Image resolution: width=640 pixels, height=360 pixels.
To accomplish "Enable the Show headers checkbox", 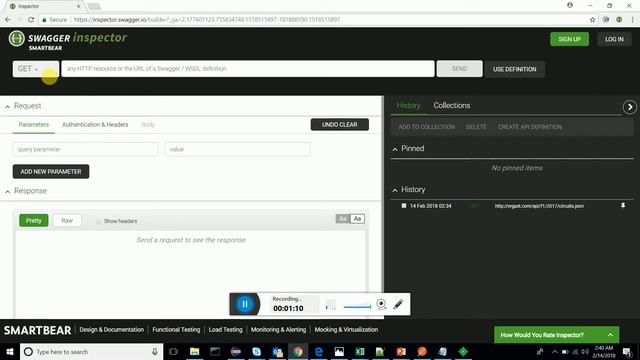I will pos(98,221).
